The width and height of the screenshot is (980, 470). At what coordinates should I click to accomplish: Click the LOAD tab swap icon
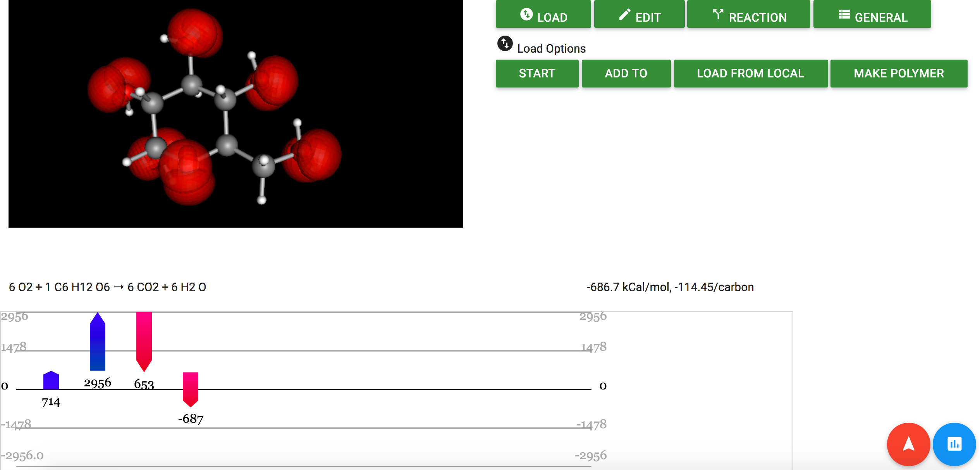point(526,15)
